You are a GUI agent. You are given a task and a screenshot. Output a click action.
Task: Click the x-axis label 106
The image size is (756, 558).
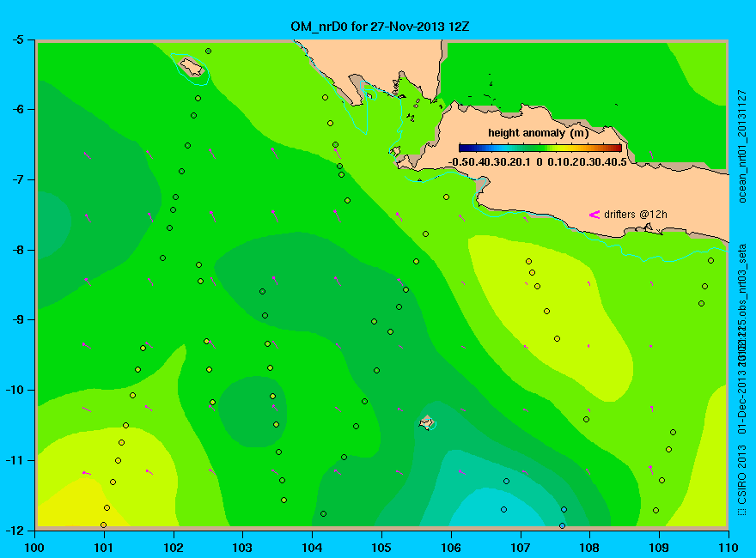tap(451, 548)
